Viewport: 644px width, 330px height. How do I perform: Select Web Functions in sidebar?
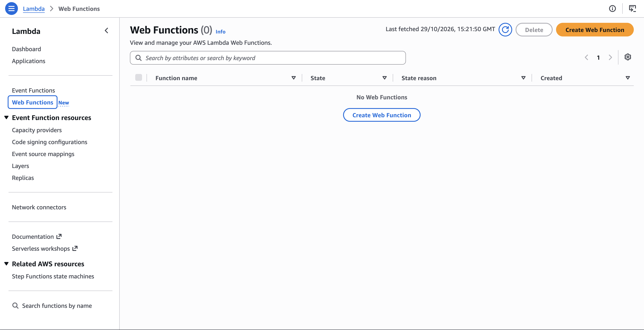point(33,102)
